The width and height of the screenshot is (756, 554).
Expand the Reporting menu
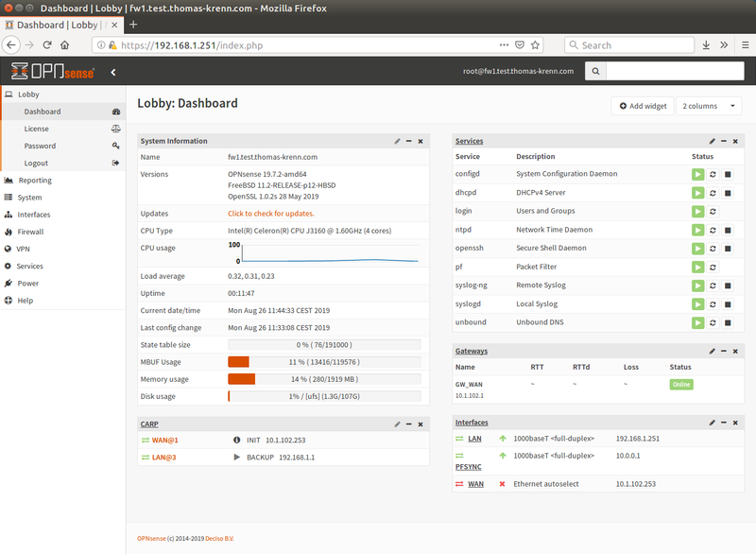pos(62,181)
